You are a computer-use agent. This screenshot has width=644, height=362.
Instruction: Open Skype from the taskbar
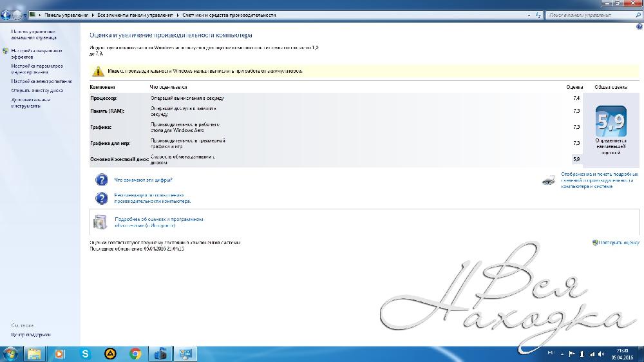pos(86,354)
